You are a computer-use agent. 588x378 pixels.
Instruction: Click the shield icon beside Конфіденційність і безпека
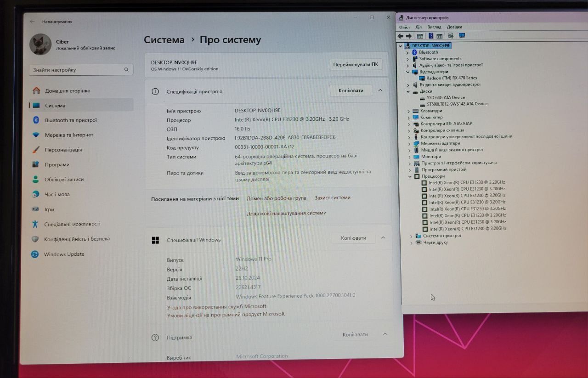pos(35,239)
